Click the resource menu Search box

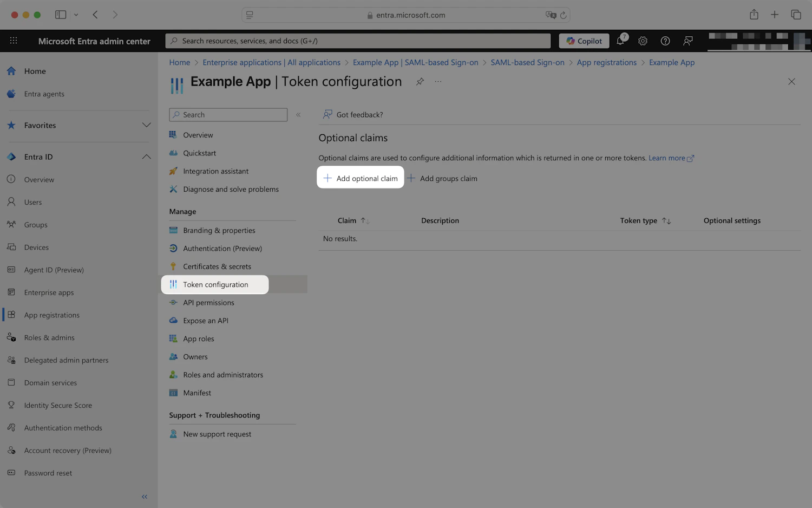[228, 115]
